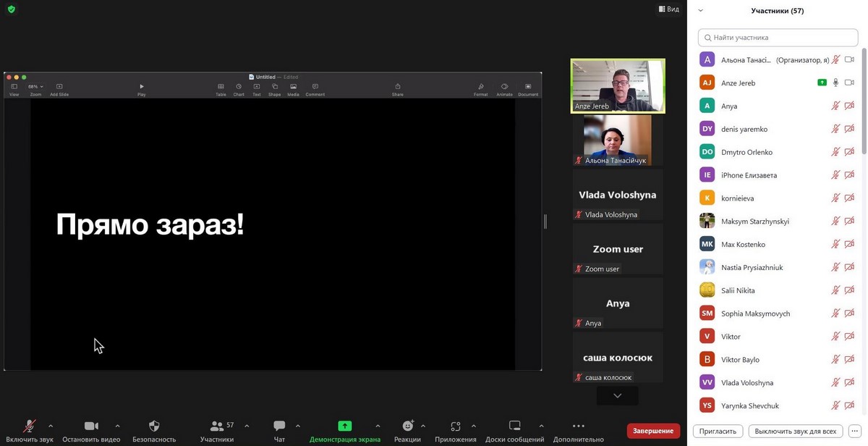Viewport: 868px width, 446px height.
Task: Click the participants list scrollbar
Action: (863, 101)
